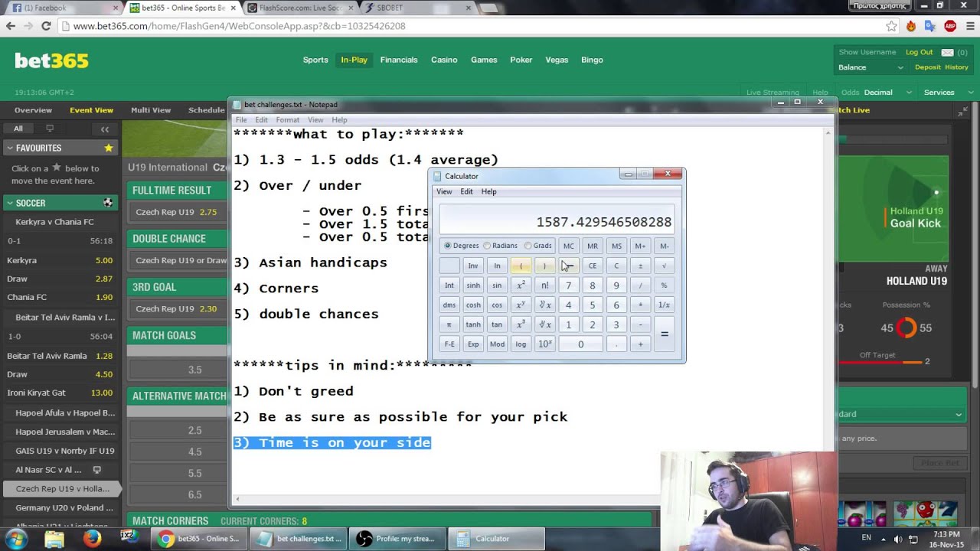Open the Calculator Edit menu
The image size is (980, 551).
pos(466,191)
